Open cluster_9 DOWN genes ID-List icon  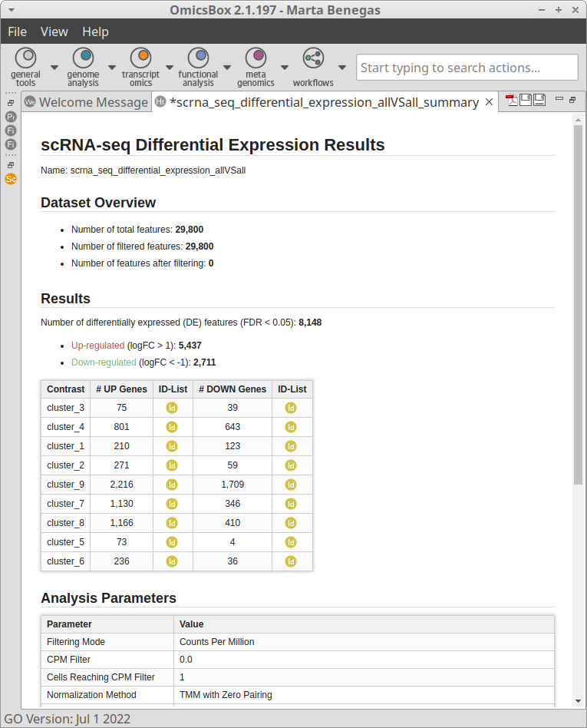point(291,485)
